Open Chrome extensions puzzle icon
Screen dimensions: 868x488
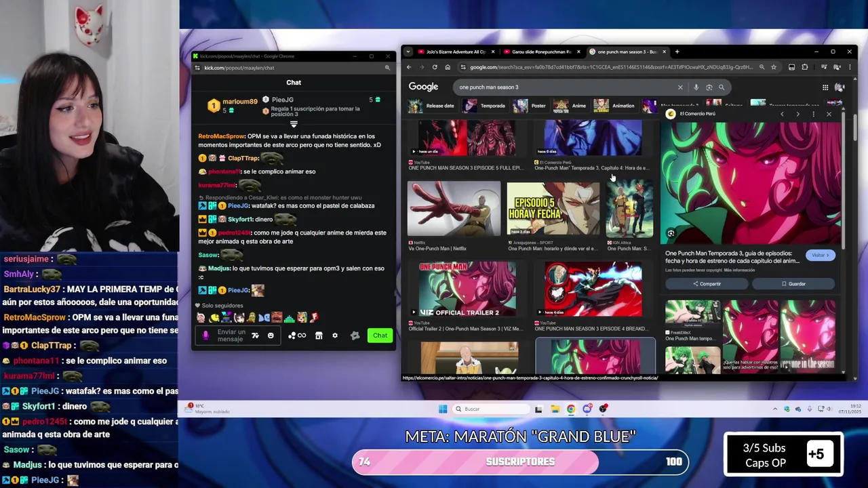(x=805, y=67)
